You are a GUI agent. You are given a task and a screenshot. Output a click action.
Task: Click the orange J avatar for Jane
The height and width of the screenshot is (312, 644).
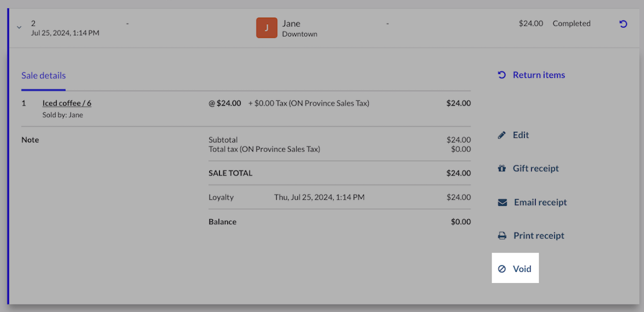[267, 28]
